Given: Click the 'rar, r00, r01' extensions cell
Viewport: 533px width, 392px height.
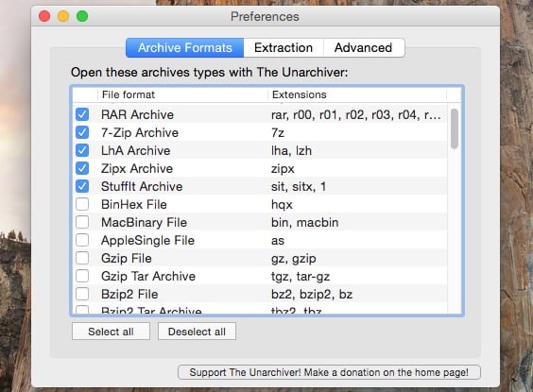Looking at the screenshot, I should [x=356, y=115].
